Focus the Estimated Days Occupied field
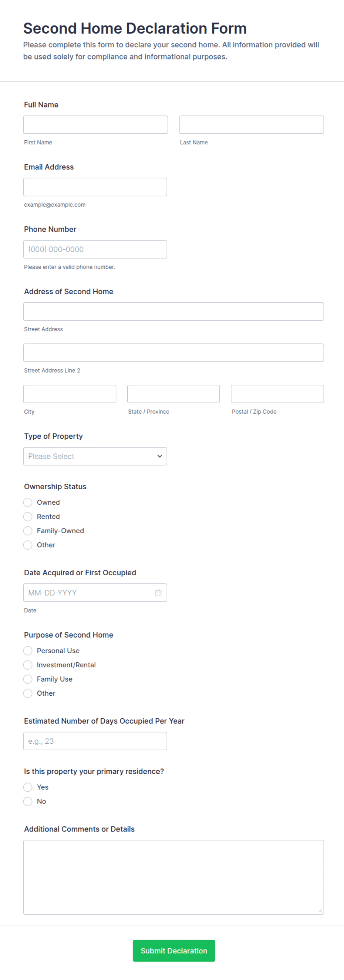The image size is (344, 980). point(95,741)
